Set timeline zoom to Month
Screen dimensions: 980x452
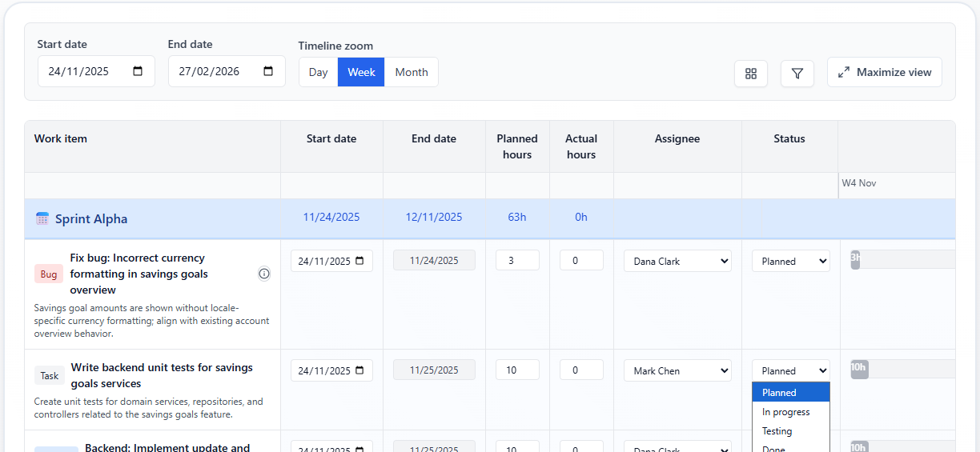(x=411, y=72)
